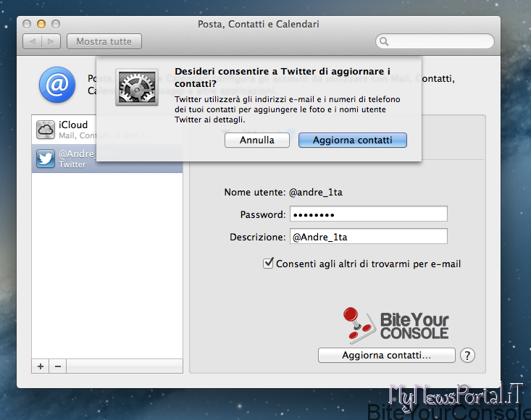Click the Annulla button in the dialog
Viewport: 531px width, 420px height.
pyautogui.click(x=257, y=140)
